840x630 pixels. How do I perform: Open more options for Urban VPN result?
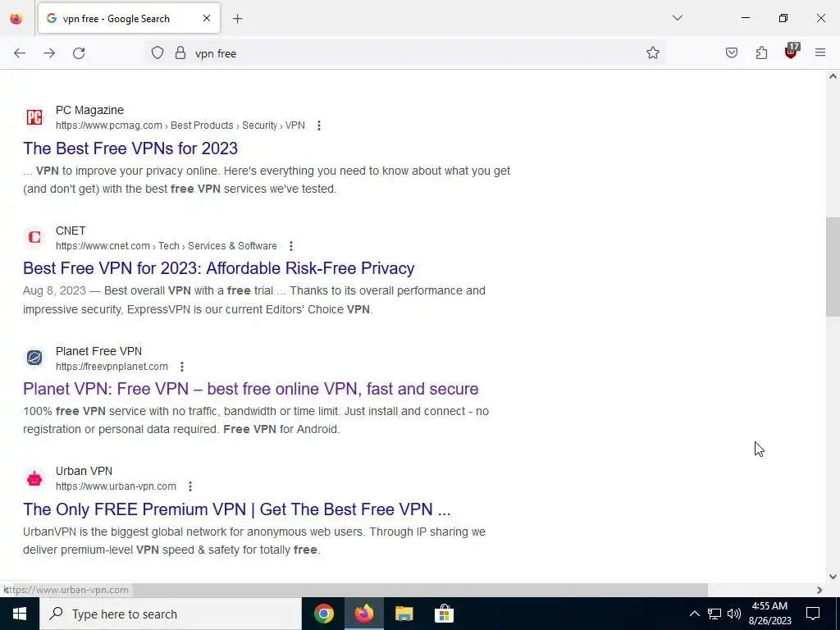pyautogui.click(x=190, y=486)
